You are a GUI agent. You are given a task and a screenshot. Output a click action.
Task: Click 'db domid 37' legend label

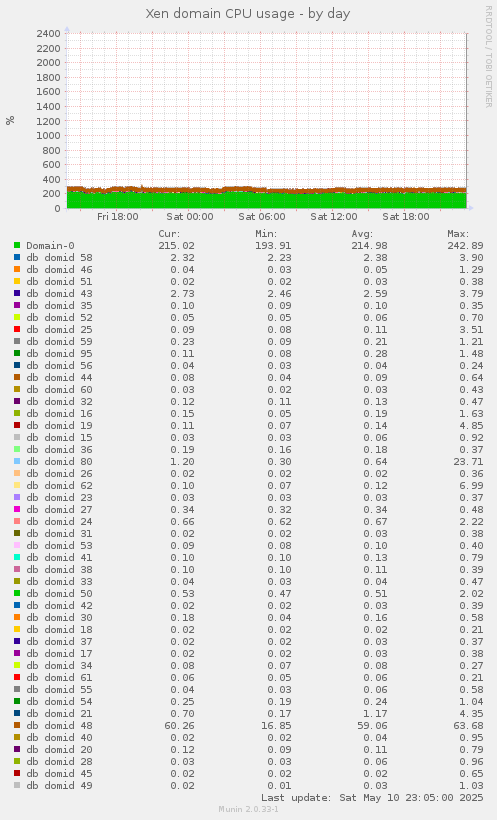click(59, 642)
